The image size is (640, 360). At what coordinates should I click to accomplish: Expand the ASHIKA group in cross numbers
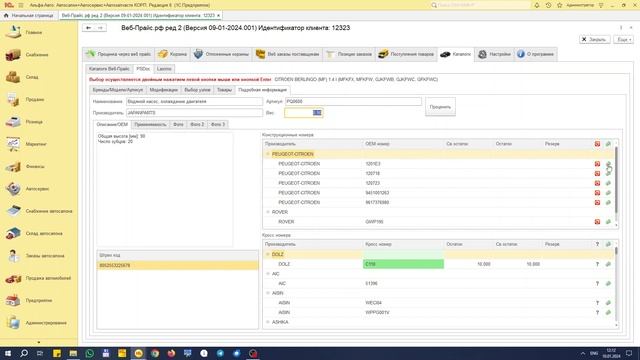click(268, 322)
